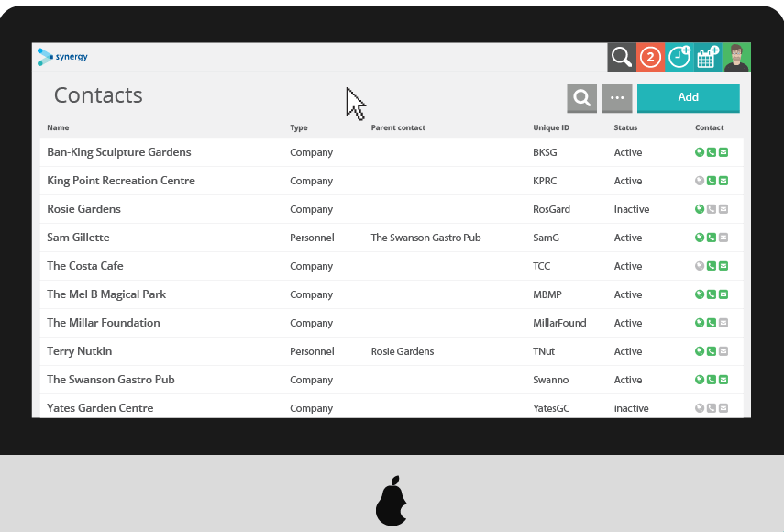The image size is (784, 532).
Task: Click greyed website icon for King Point Recreation Centre
Action: click(x=700, y=181)
